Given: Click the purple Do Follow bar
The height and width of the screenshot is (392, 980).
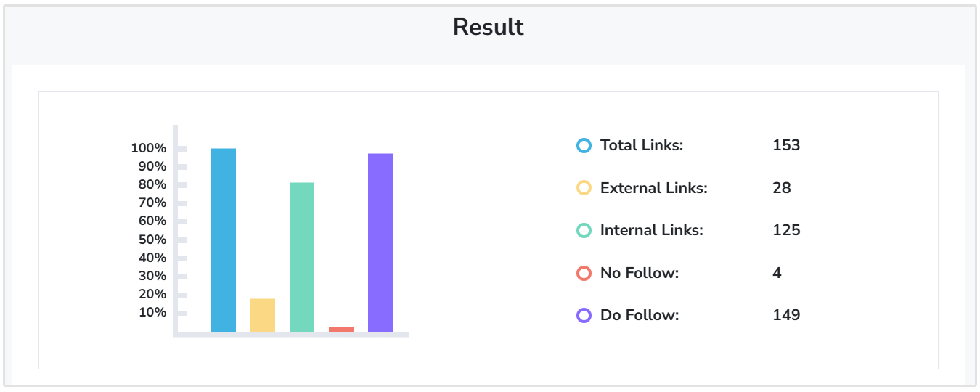Looking at the screenshot, I should 380,242.
